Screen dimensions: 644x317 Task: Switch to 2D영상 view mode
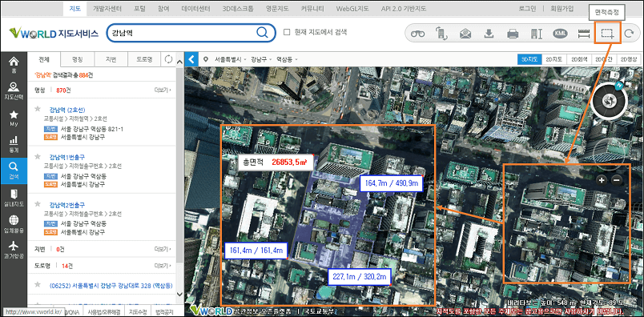coord(628,59)
